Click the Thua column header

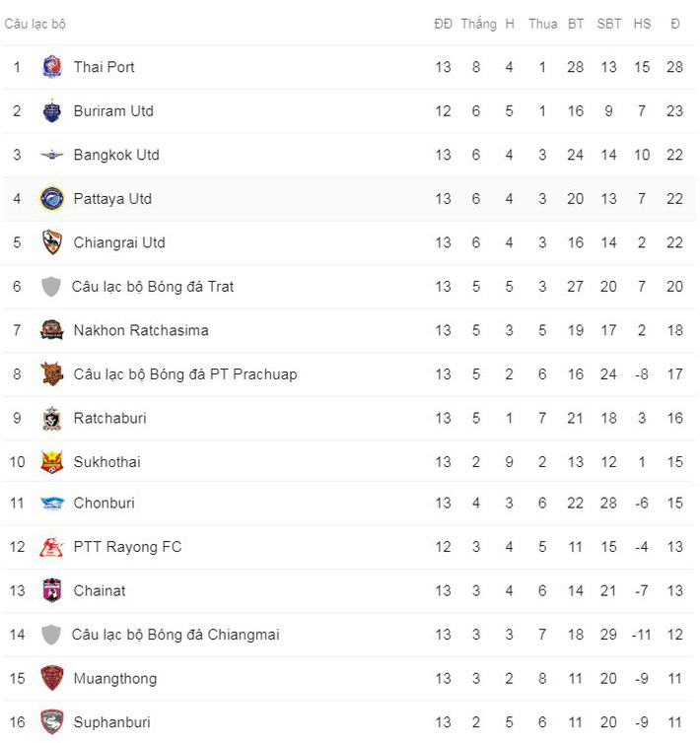click(x=542, y=24)
